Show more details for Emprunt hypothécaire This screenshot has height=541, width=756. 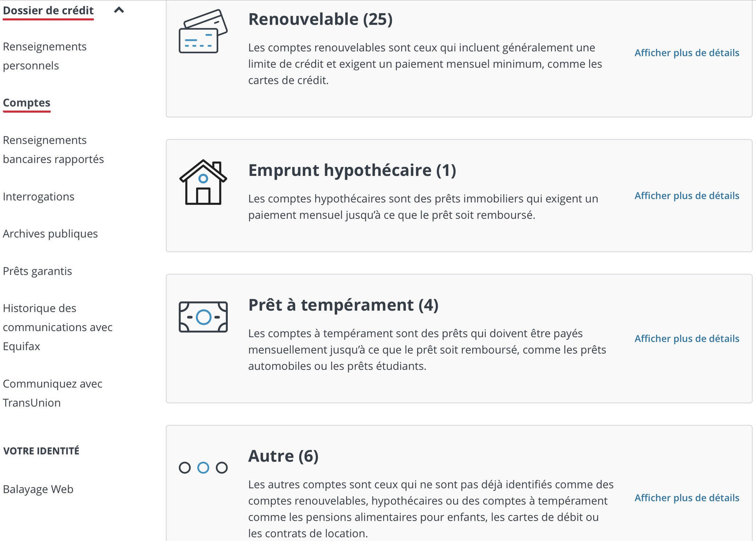(x=687, y=196)
